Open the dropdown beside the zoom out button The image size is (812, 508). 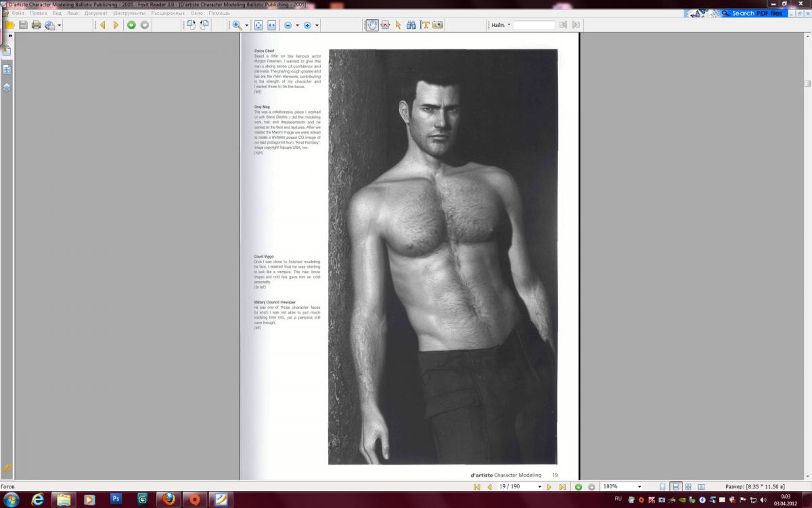click(297, 26)
